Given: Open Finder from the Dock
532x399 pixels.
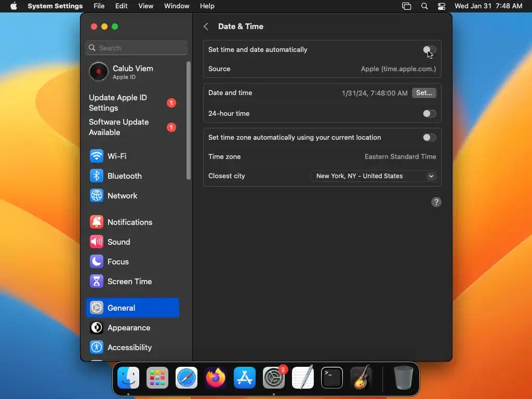Looking at the screenshot, I should (128, 377).
